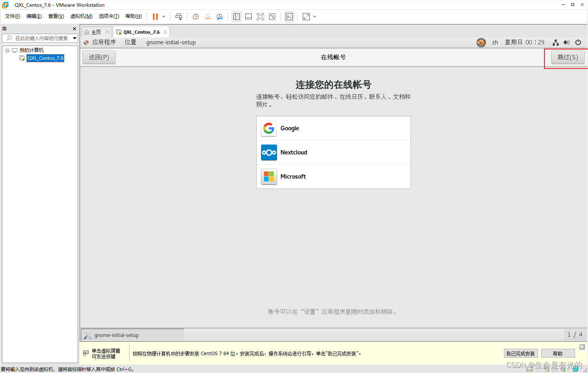Screen dimensions: 588x373
Task: Open the 选项卡(T) menu
Action: 109,16
